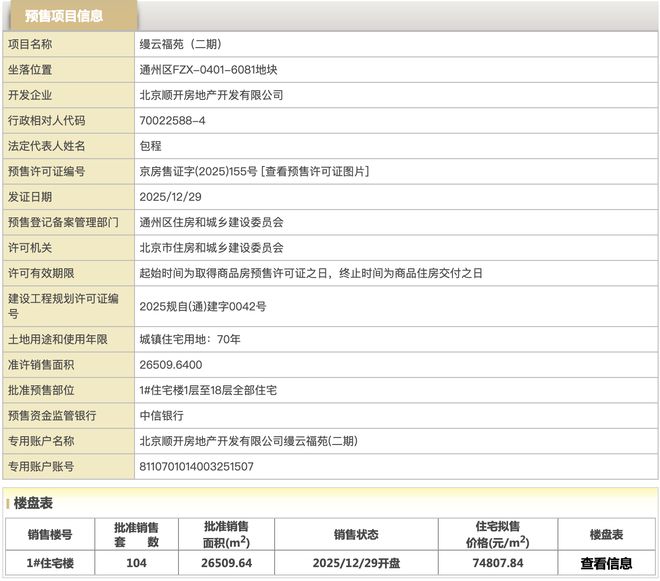Click 通州区住房和城乡建设委员会 department value
Screen dimensions: 660x581
coord(212,222)
